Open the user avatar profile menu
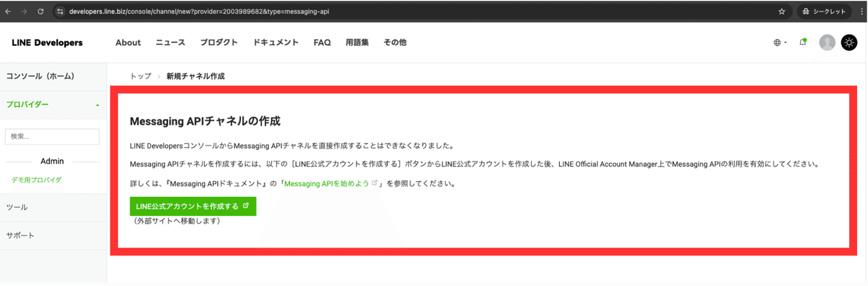The image size is (868, 286). click(x=827, y=43)
